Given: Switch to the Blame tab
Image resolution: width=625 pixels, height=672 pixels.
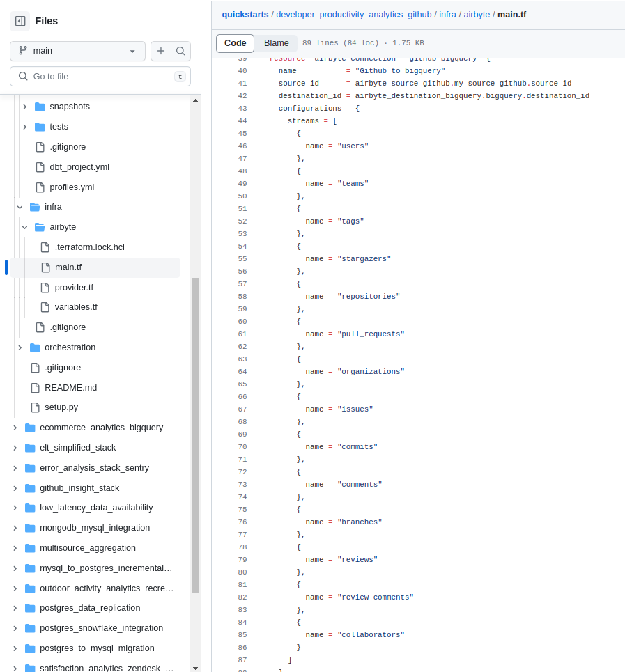Looking at the screenshot, I should (276, 43).
